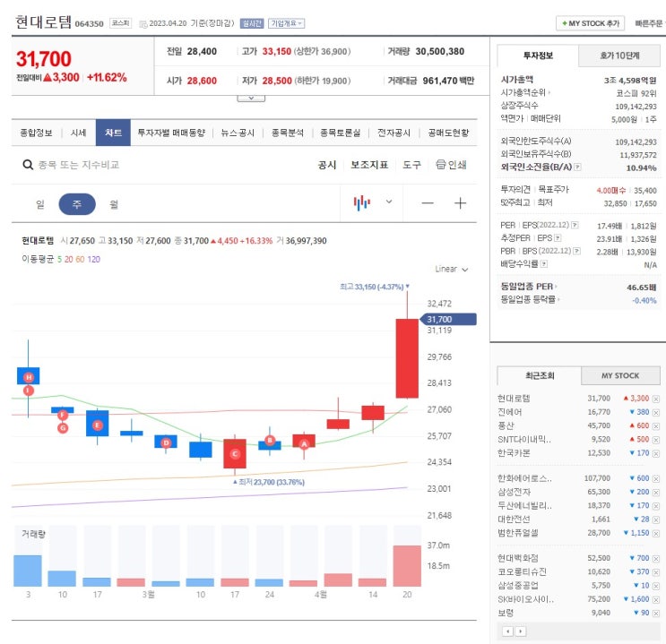Open help icon next to 외국인소진율
The width and height of the screenshot is (666, 644).
coord(577,167)
